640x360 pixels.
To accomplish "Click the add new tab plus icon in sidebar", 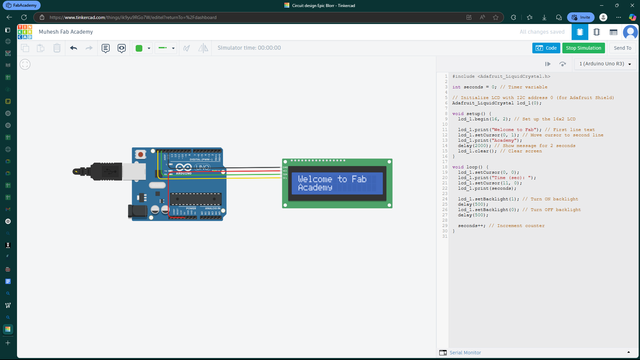I will 8,343.
